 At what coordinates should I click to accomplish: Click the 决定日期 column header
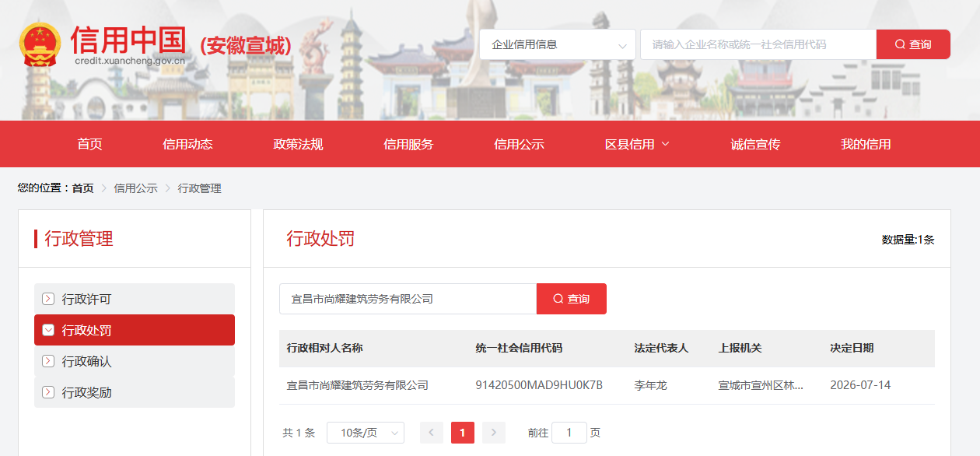[x=852, y=348]
